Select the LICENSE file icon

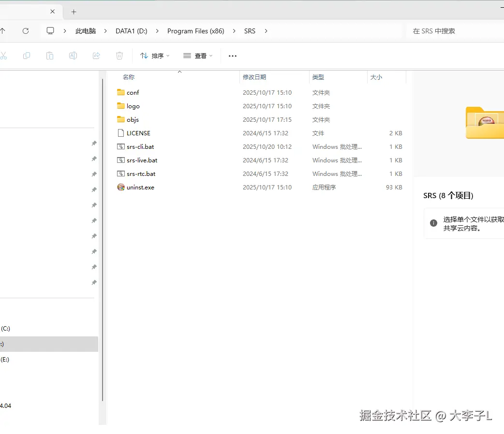pyautogui.click(x=121, y=133)
